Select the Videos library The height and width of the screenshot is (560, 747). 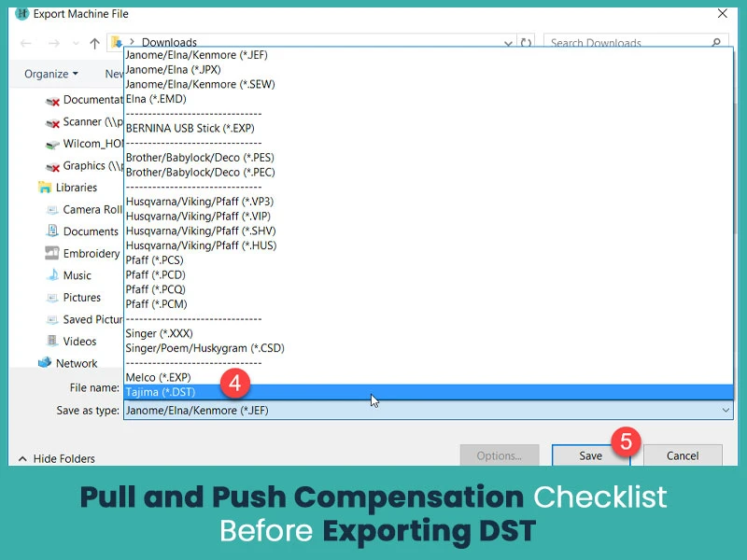pyautogui.click(x=78, y=341)
